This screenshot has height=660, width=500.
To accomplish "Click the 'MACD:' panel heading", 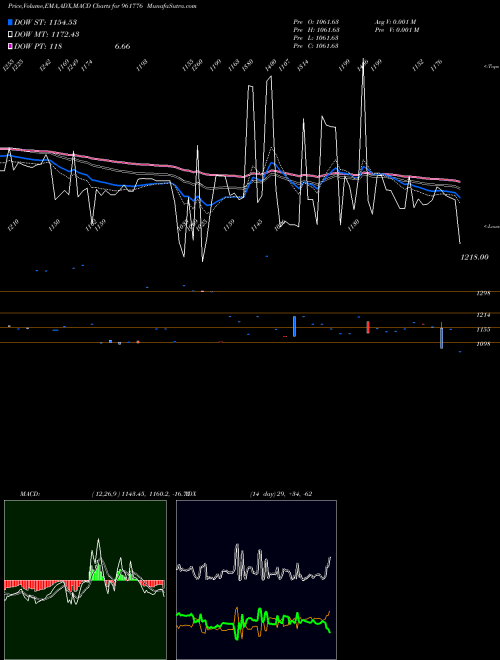I will tap(30, 494).
